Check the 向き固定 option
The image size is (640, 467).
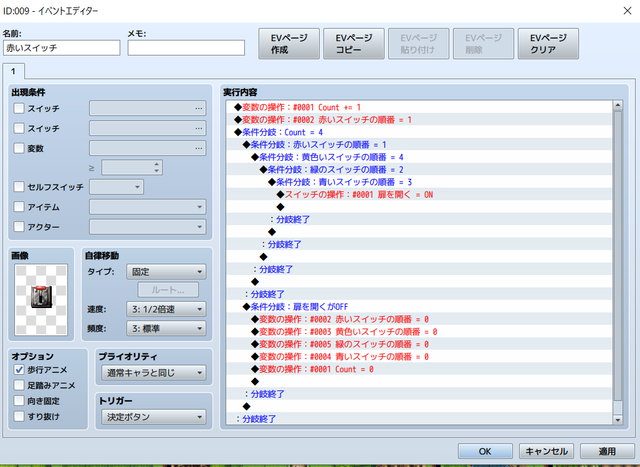point(19,401)
